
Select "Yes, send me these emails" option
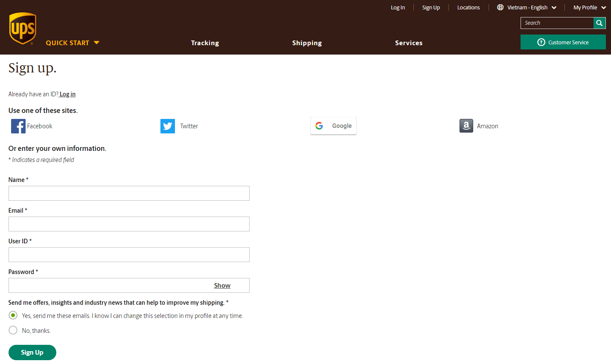coord(13,315)
